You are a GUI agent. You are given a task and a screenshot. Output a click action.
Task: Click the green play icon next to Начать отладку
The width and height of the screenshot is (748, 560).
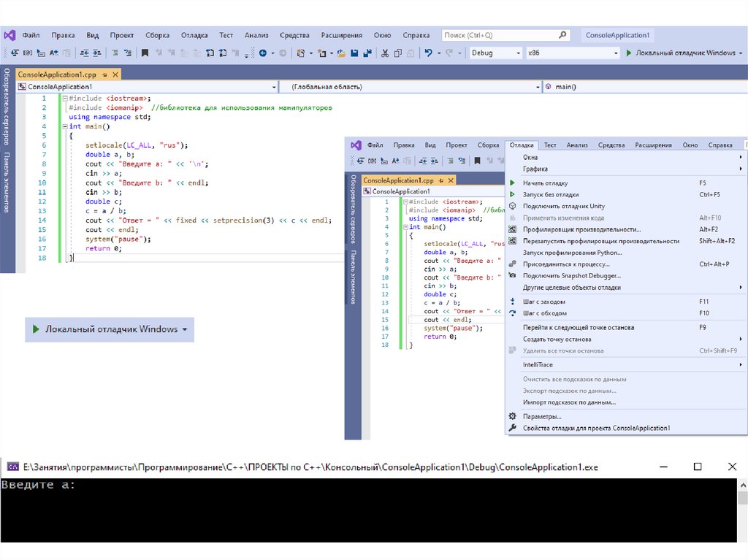(x=513, y=183)
